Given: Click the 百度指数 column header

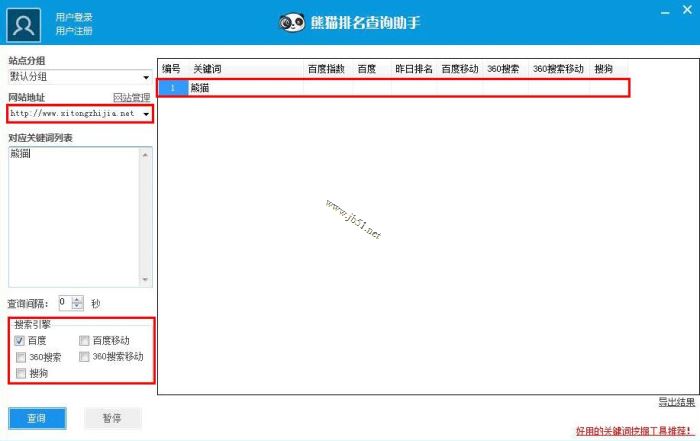Looking at the screenshot, I should coord(328,69).
